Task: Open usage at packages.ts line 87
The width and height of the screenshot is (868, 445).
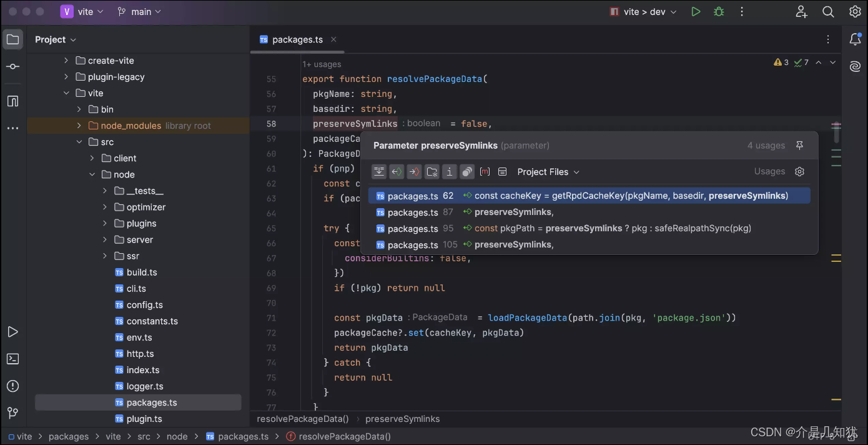Action: pos(589,212)
